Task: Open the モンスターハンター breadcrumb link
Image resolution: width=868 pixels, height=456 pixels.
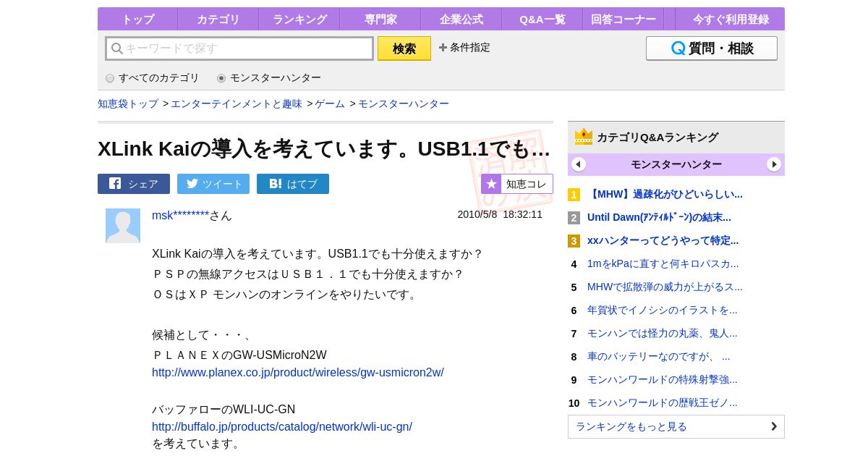Action: pos(404,104)
